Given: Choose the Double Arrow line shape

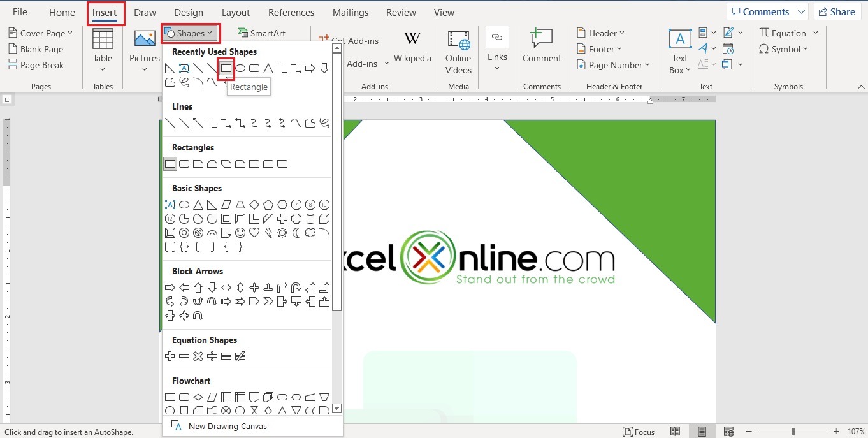Looking at the screenshot, I should (198, 123).
